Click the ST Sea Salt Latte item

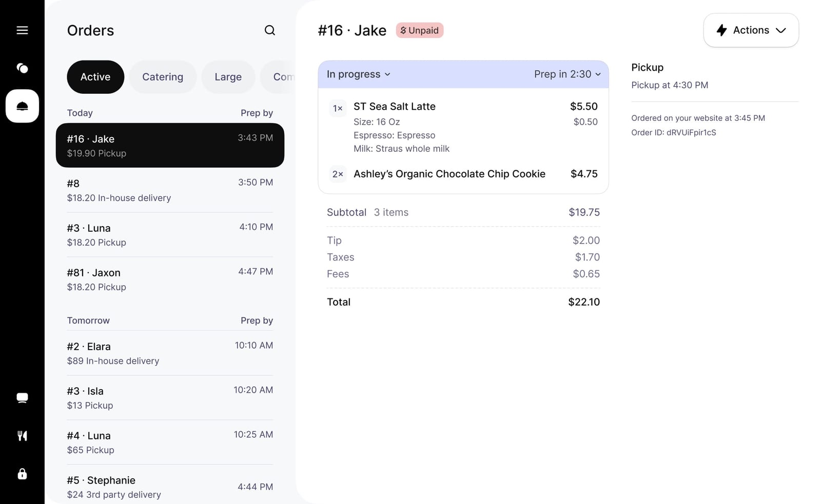[x=395, y=107]
